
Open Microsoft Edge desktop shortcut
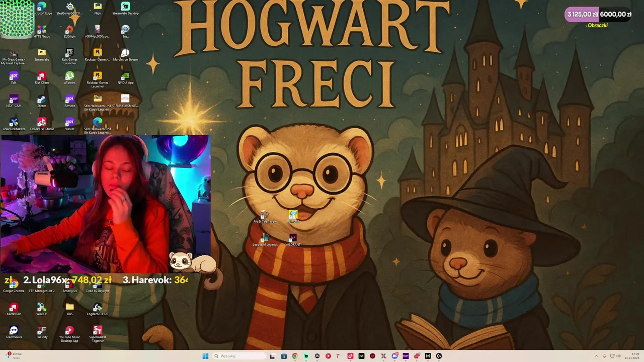point(42,9)
